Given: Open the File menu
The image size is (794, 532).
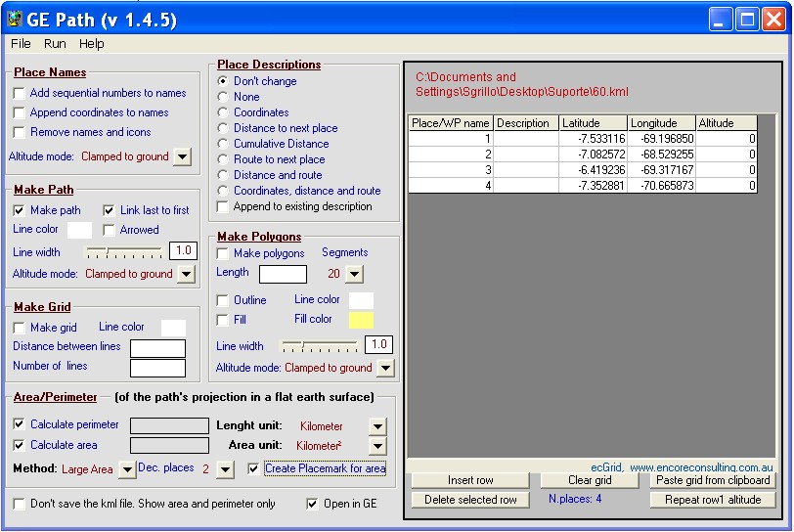Looking at the screenshot, I should pyautogui.click(x=21, y=44).
